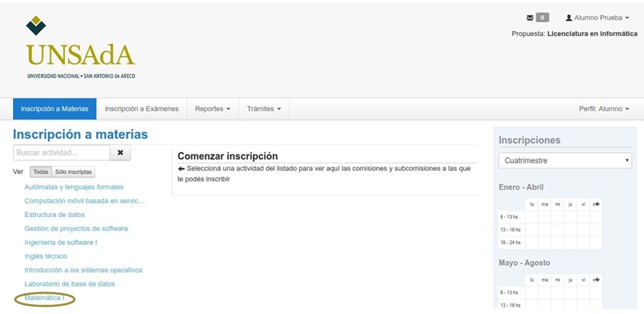
Task: Click the Inscripción a materias heading
Action: 81,134
